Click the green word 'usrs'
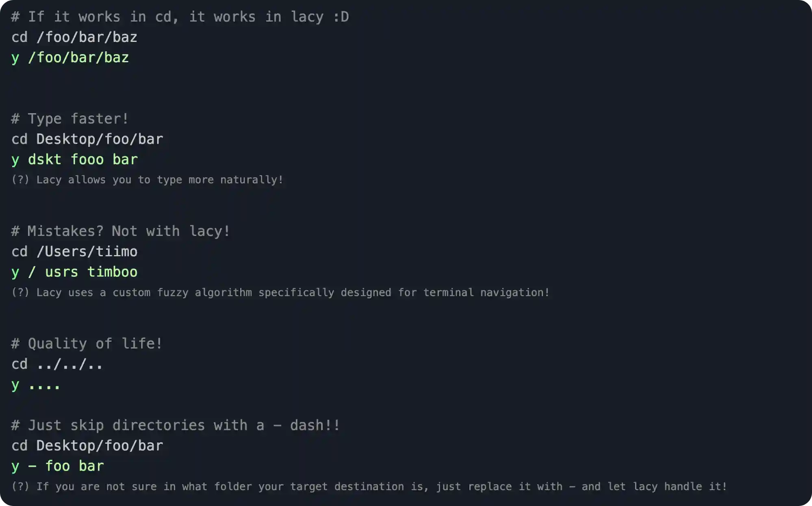The width and height of the screenshot is (812, 506). [61, 272]
